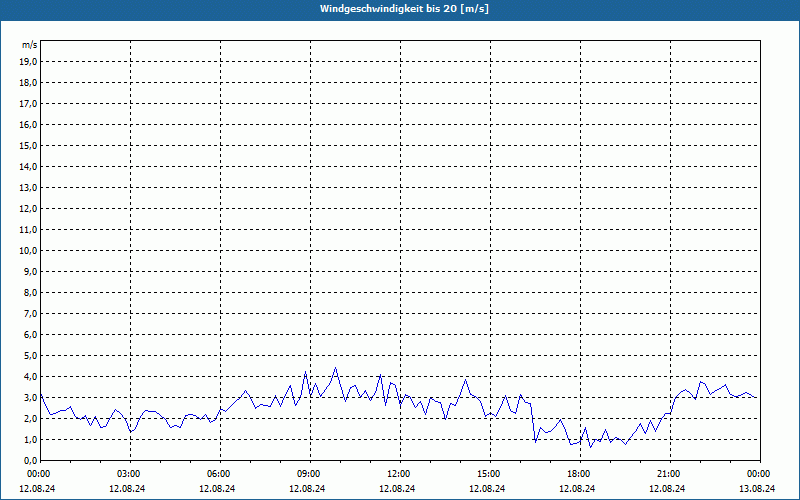Select the '6,0' y-axis label
The image size is (800, 500).
(x=30, y=334)
